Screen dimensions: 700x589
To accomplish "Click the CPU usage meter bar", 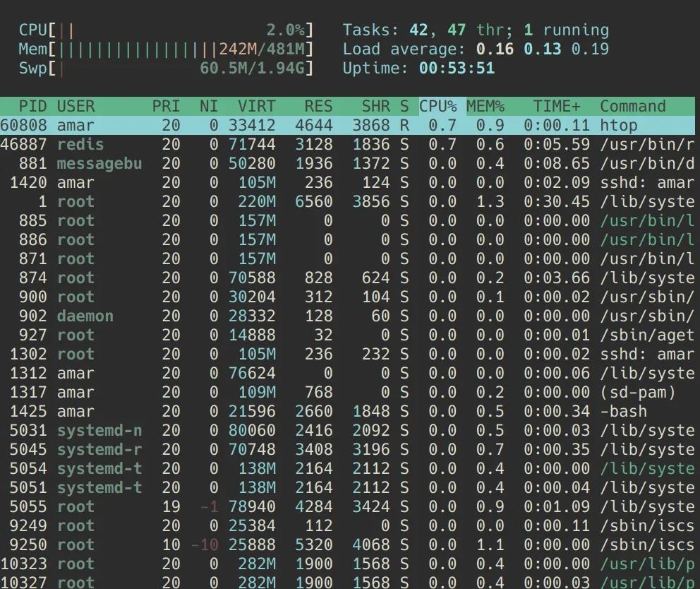I will click(166, 30).
